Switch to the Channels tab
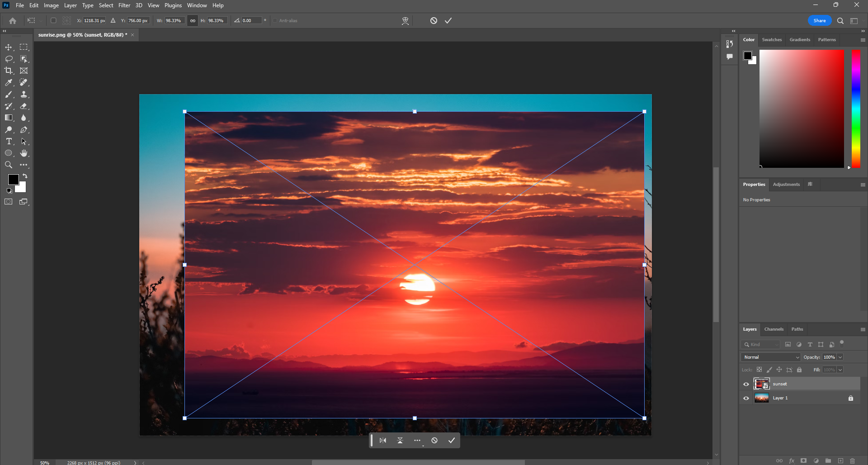Viewport: 868px width, 465px height. click(774, 329)
